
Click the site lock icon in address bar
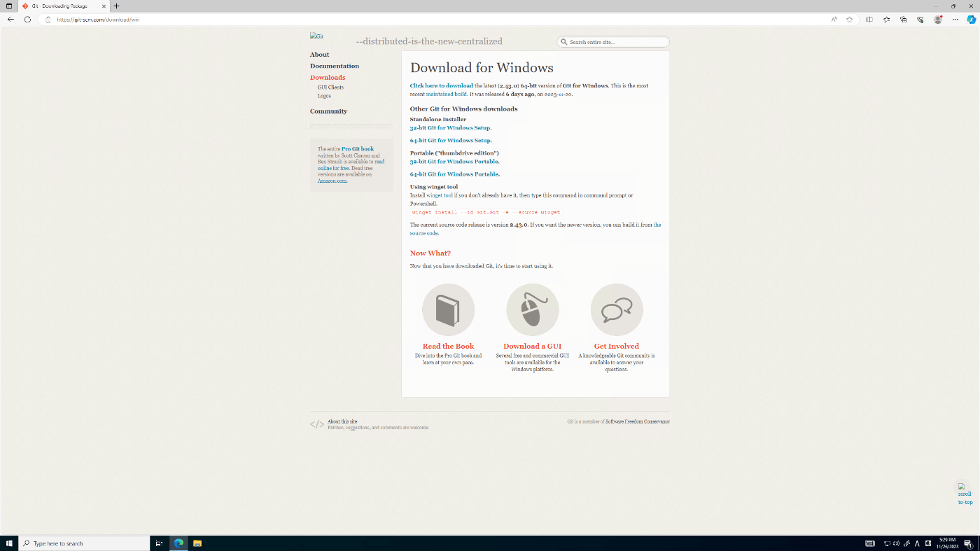pos(48,20)
